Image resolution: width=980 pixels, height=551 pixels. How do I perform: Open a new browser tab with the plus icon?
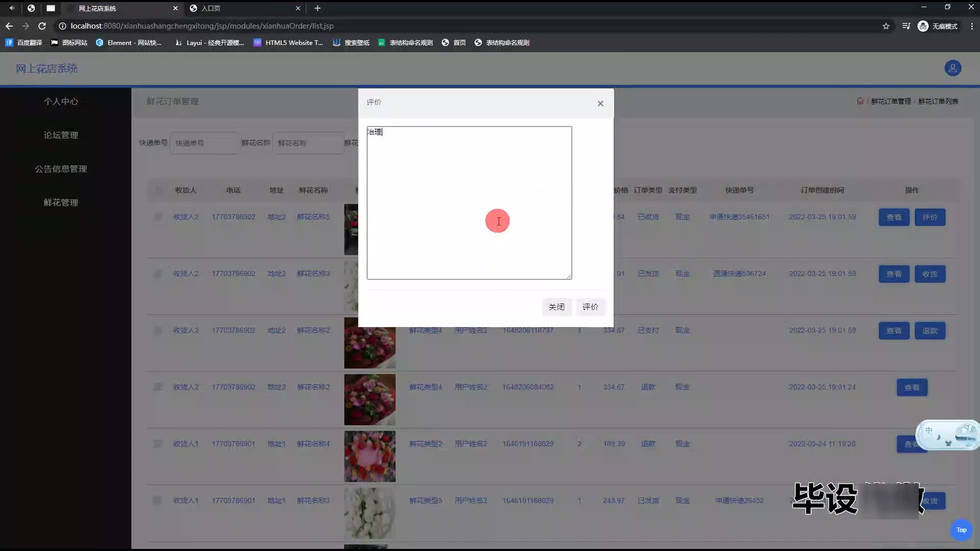click(x=317, y=8)
